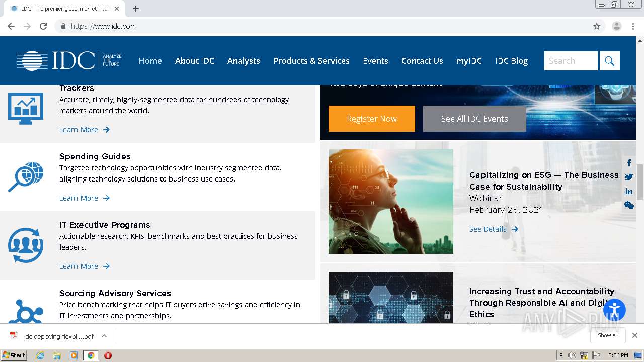Open the accessibility widget button
This screenshot has height=362, width=644.
pyautogui.click(x=614, y=310)
